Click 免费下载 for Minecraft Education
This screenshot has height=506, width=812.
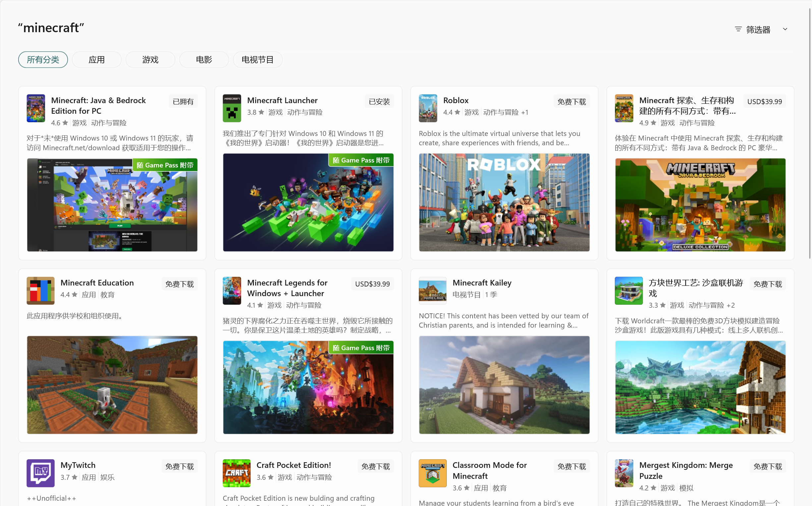179,284
